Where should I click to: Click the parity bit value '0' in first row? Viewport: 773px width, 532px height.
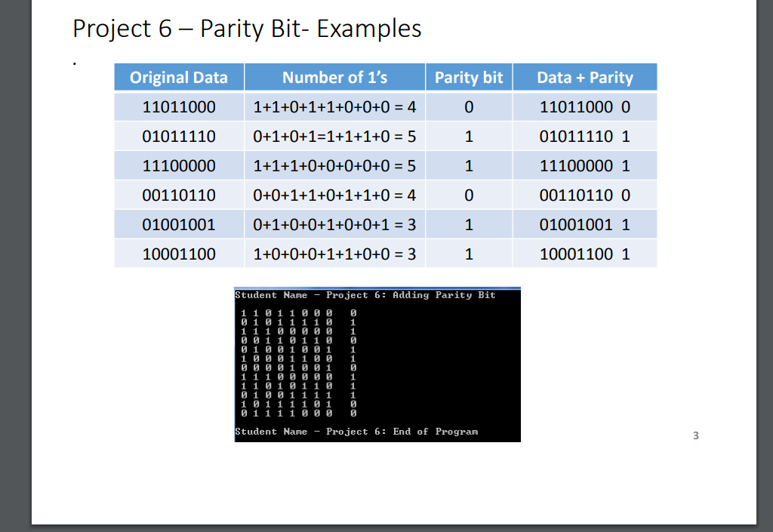tap(468, 106)
